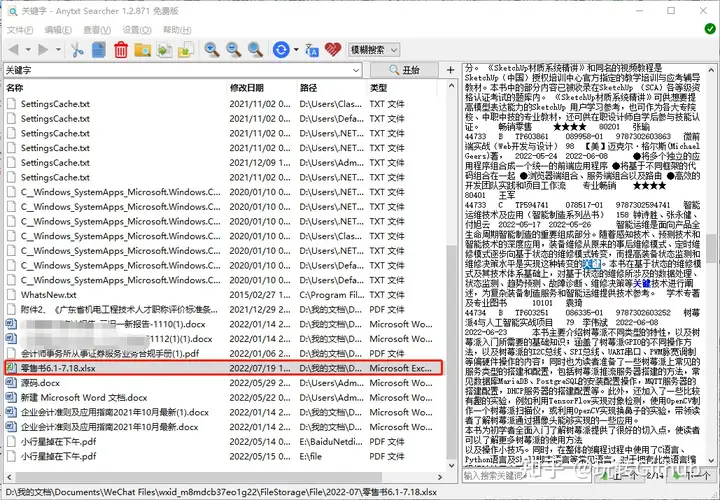Screen dimensions: 720x500
Task: Select SettingsCache.txt dated 2021/12/09
Action: coord(224,163)
